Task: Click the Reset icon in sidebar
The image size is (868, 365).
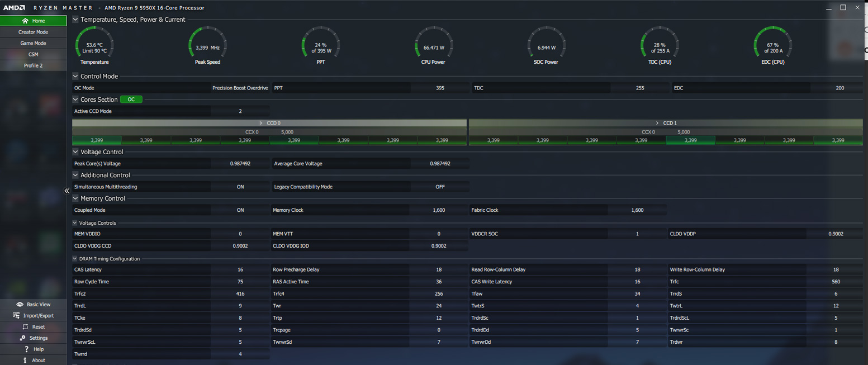Action: click(x=25, y=327)
